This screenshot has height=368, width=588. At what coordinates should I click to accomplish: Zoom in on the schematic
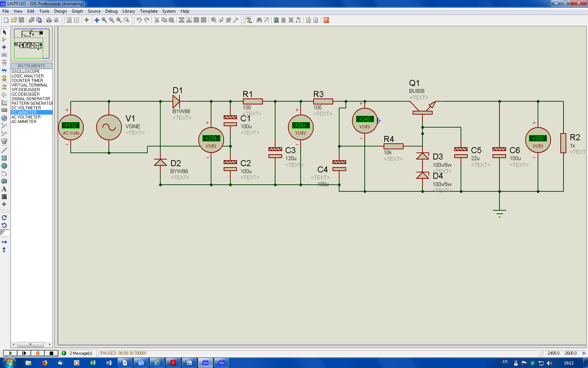(x=104, y=20)
